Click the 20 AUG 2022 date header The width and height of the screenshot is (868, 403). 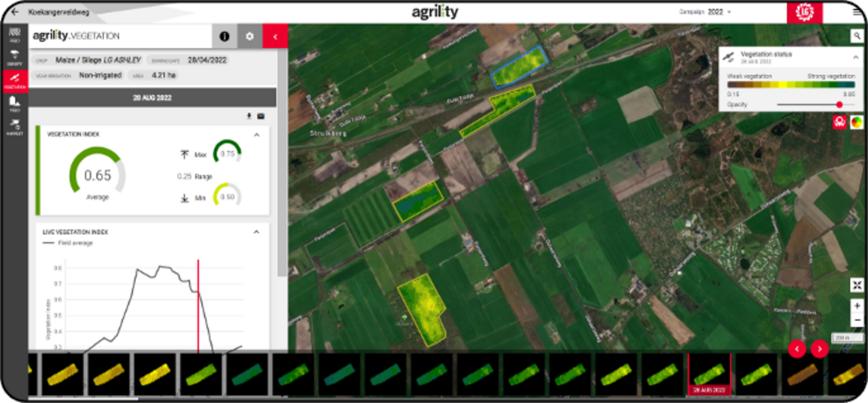coord(152,98)
